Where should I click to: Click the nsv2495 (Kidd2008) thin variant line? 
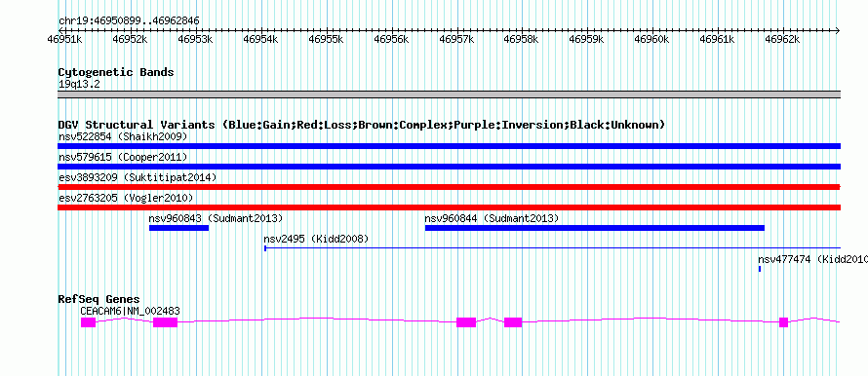552,248
